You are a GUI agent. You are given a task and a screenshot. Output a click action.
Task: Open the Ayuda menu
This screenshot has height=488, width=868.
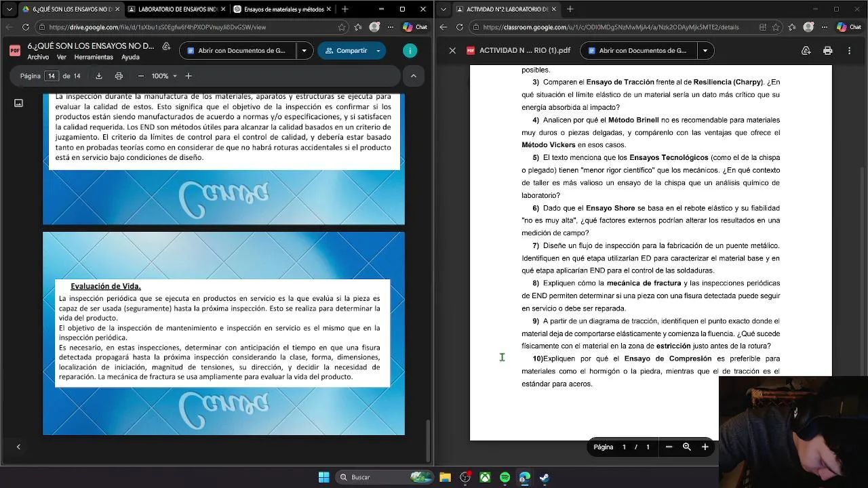[130, 58]
